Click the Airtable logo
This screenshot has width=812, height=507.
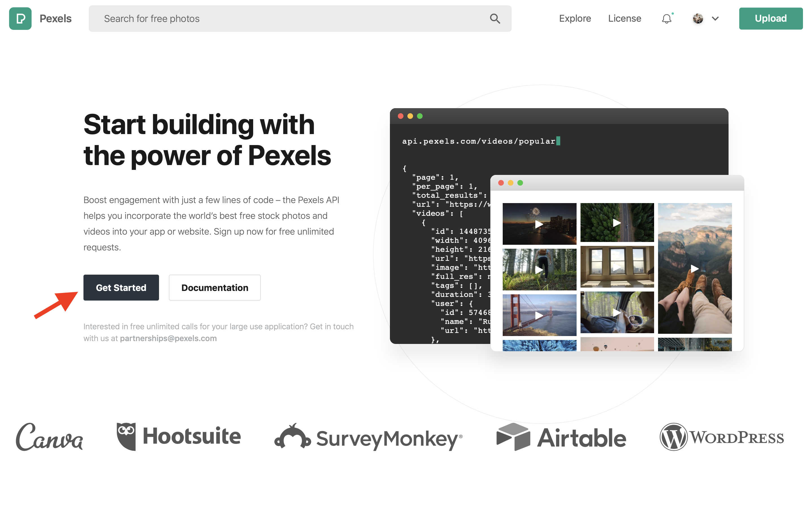(x=561, y=437)
